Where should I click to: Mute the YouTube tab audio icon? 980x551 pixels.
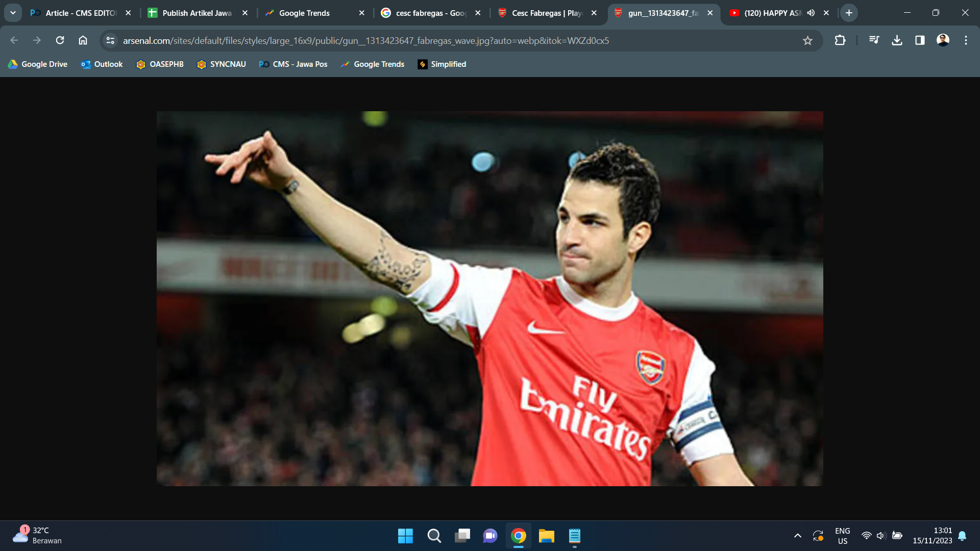point(811,13)
